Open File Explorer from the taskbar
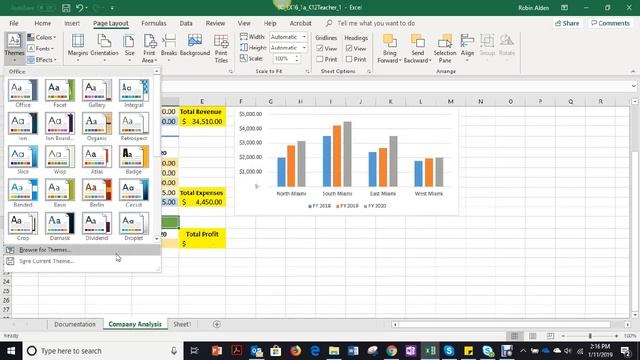640x360 pixels. pos(334,351)
